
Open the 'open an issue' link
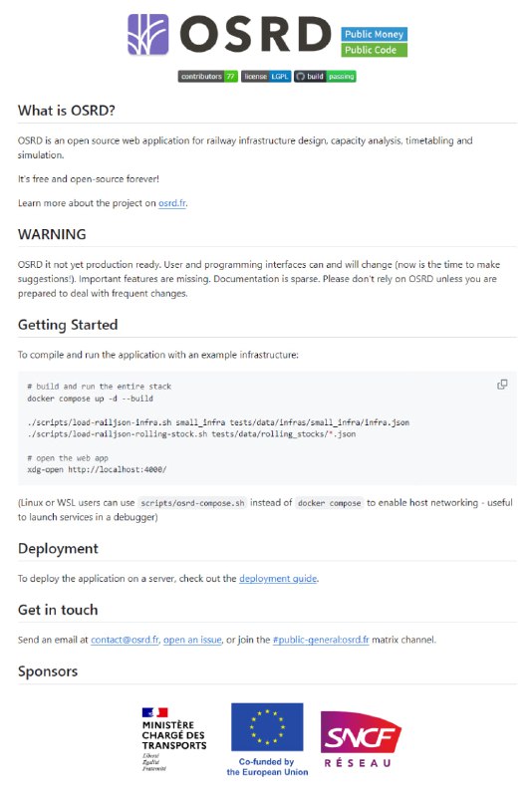pos(192,640)
